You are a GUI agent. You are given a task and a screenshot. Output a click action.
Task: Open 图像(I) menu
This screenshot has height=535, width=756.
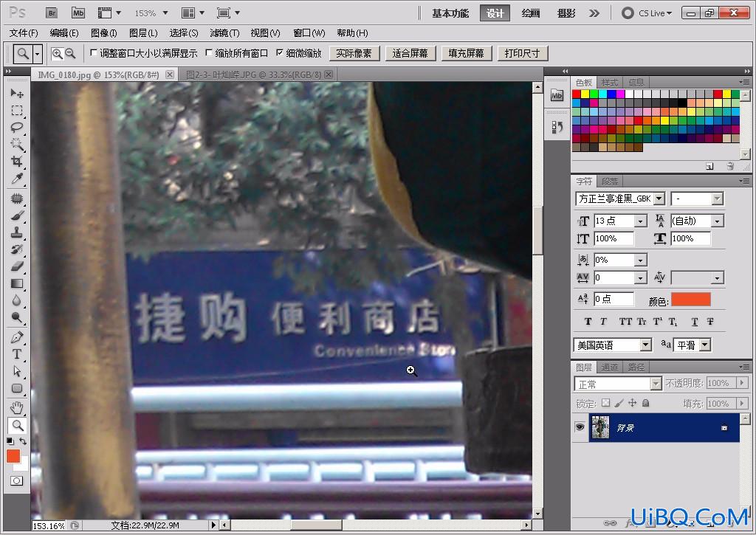103,32
